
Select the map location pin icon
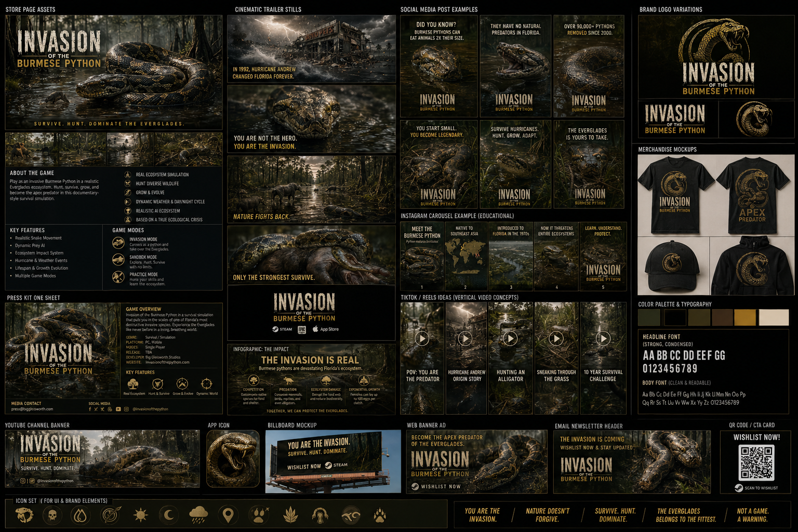pos(228,515)
